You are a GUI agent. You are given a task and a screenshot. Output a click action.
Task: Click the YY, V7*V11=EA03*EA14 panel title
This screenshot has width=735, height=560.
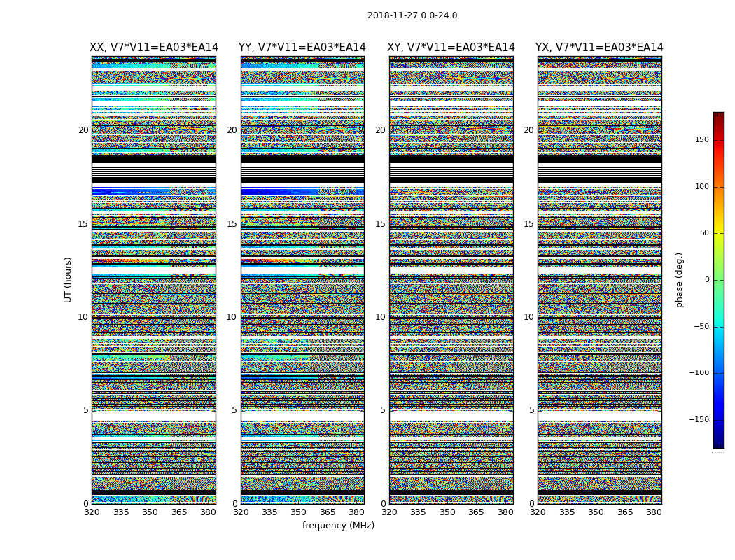302,48
